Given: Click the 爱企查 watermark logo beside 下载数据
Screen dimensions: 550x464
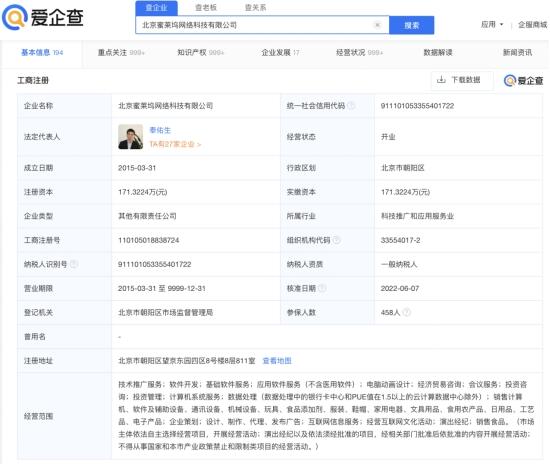Looking at the screenshot, I should tap(523, 81).
